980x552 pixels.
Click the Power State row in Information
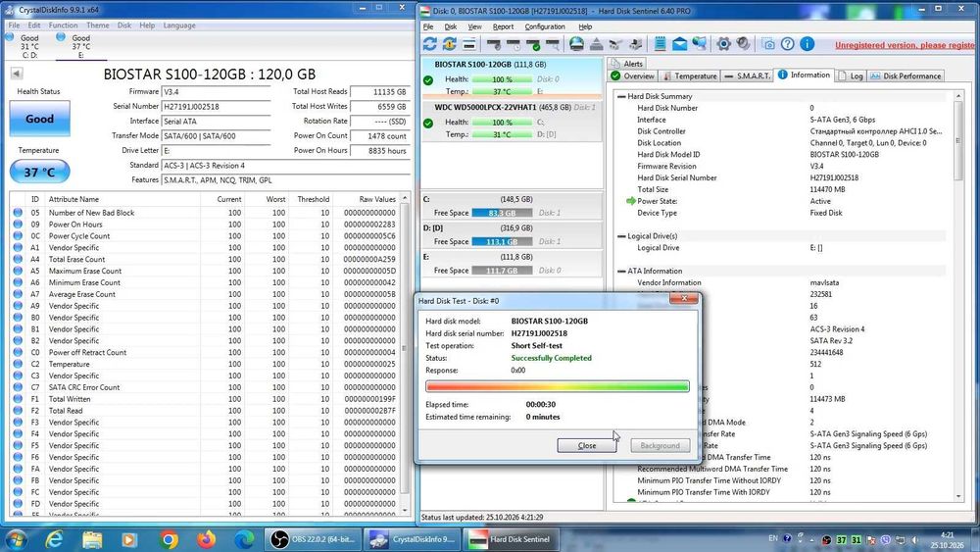point(788,201)
